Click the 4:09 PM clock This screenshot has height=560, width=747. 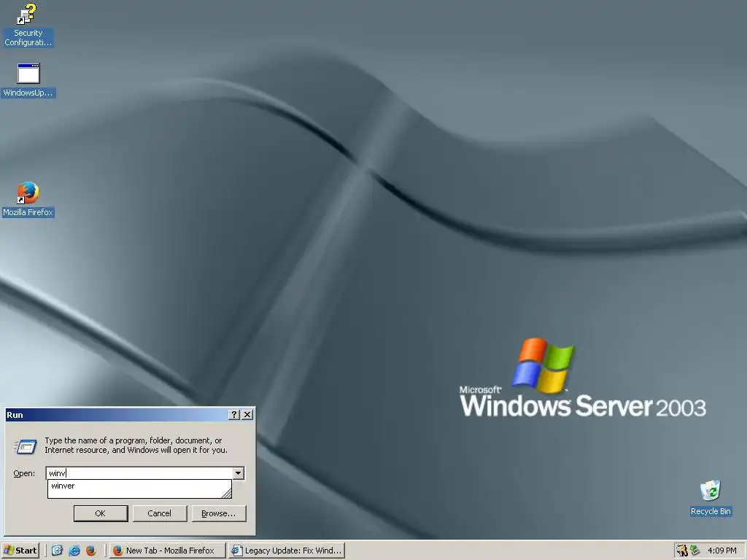721,551
